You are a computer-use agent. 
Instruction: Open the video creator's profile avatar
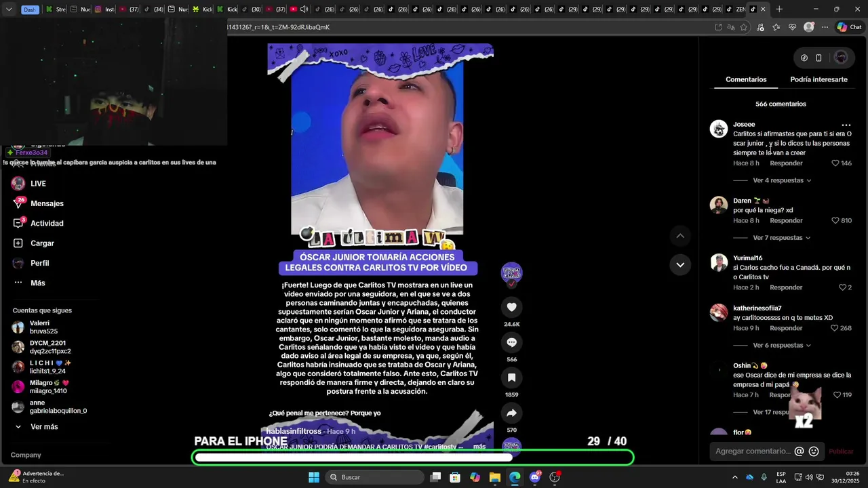tap(511, 272)
